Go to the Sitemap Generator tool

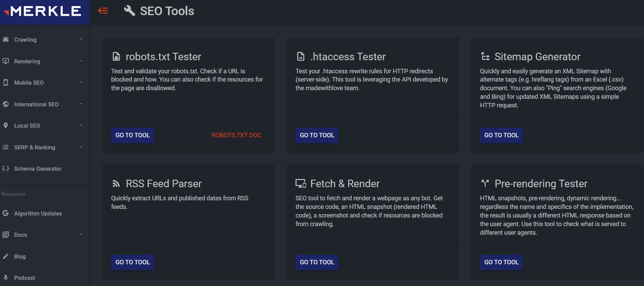click(501, 135)
